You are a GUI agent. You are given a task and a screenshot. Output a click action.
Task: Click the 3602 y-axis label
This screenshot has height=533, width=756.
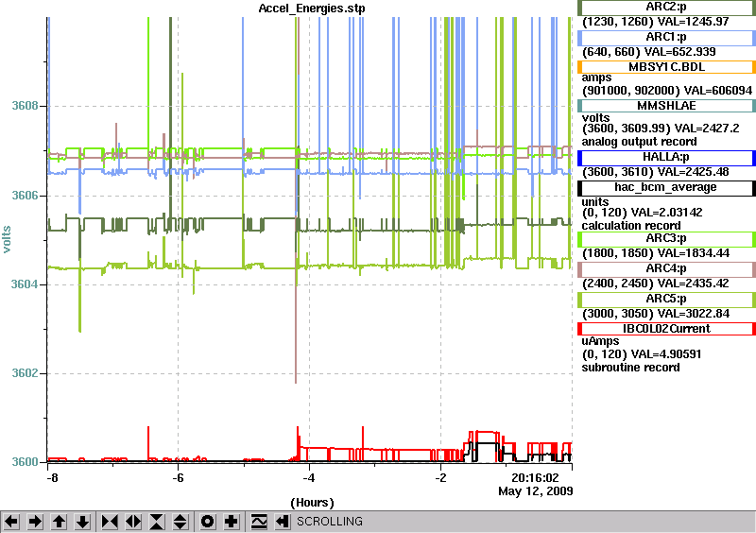[25, 374]
